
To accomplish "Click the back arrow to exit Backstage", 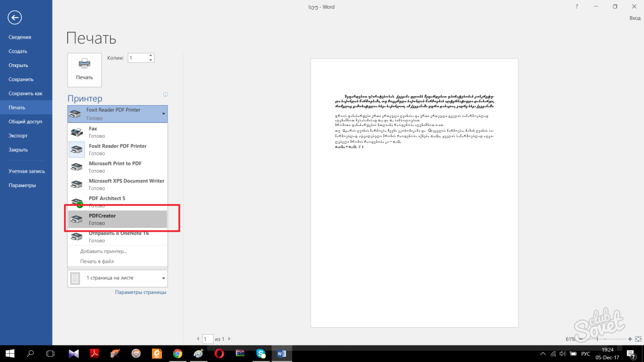I will (x=14, y=18).
